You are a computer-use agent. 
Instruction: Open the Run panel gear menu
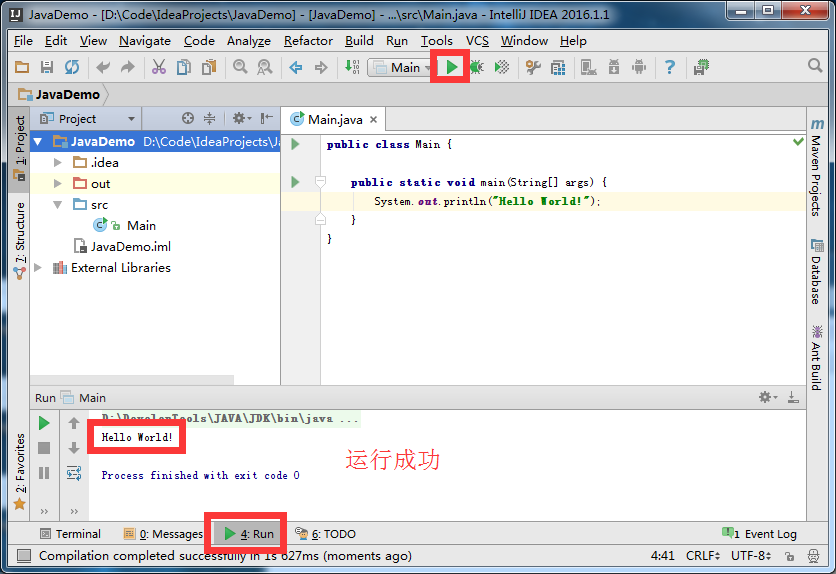tap(767, 397)
